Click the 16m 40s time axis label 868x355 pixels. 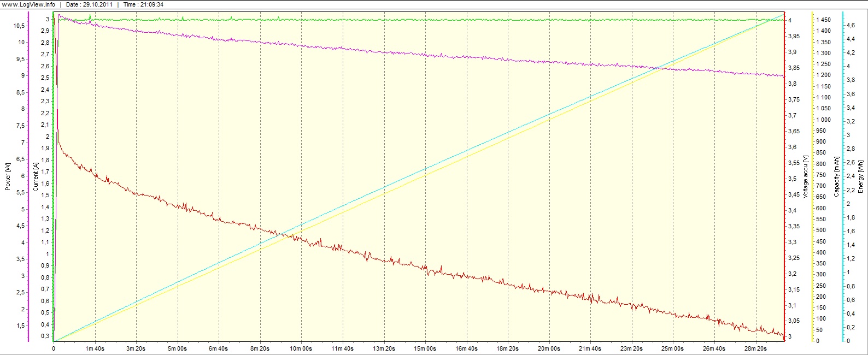(x=466, y=348)
